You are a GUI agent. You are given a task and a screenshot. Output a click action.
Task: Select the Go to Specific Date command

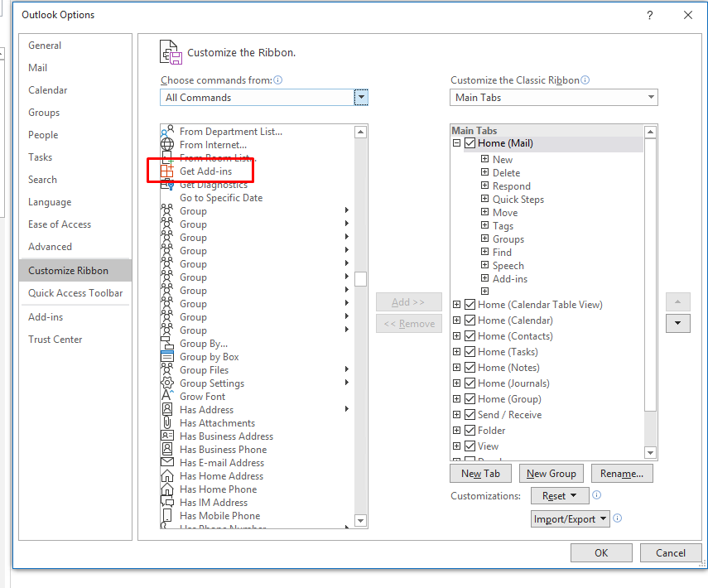click(221, 197)
